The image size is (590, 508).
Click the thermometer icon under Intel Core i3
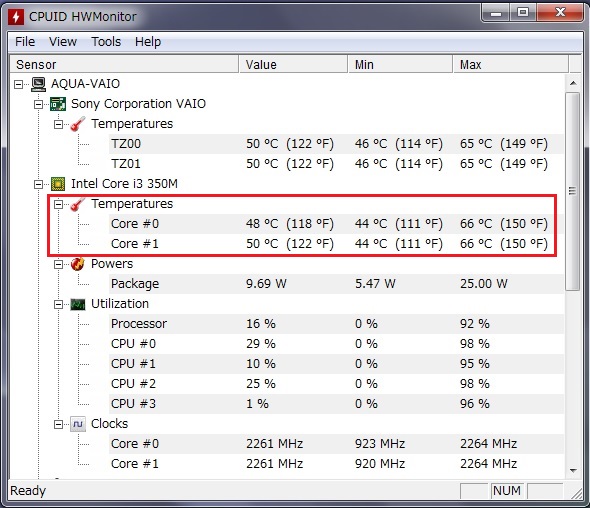tap(78, 204)
